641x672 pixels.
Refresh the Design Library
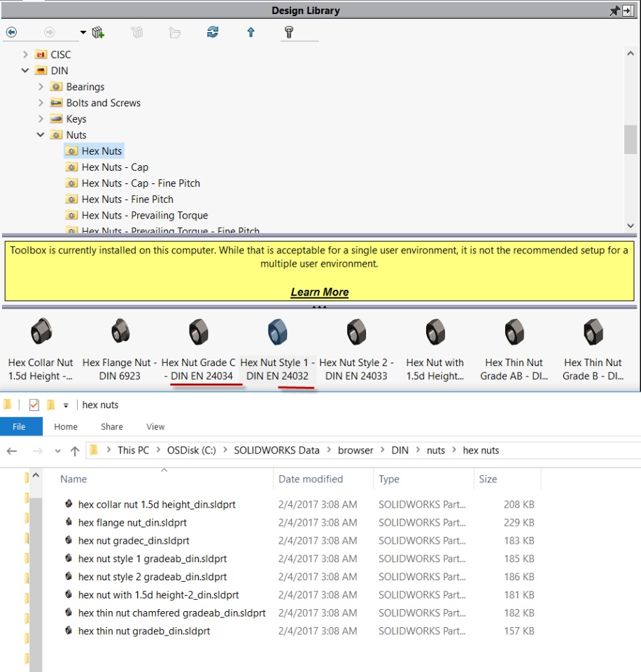(x=213, y=31)
